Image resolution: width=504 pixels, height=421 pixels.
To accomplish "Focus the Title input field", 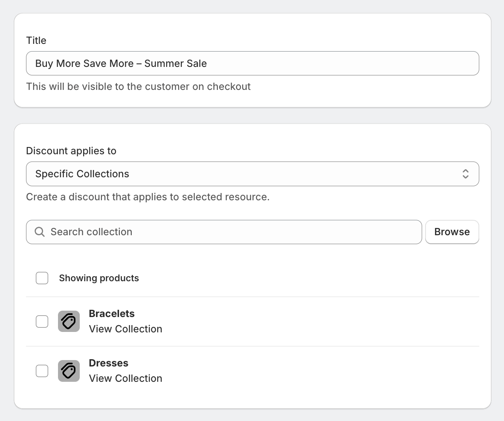I will pyautogui.click(x=252, y=63).
